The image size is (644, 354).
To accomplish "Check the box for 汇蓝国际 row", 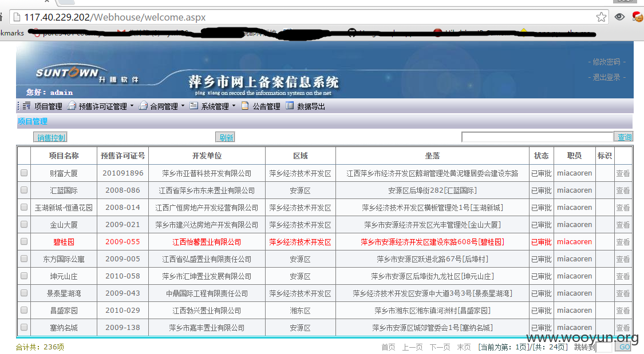I will click(x=24, y=190).
